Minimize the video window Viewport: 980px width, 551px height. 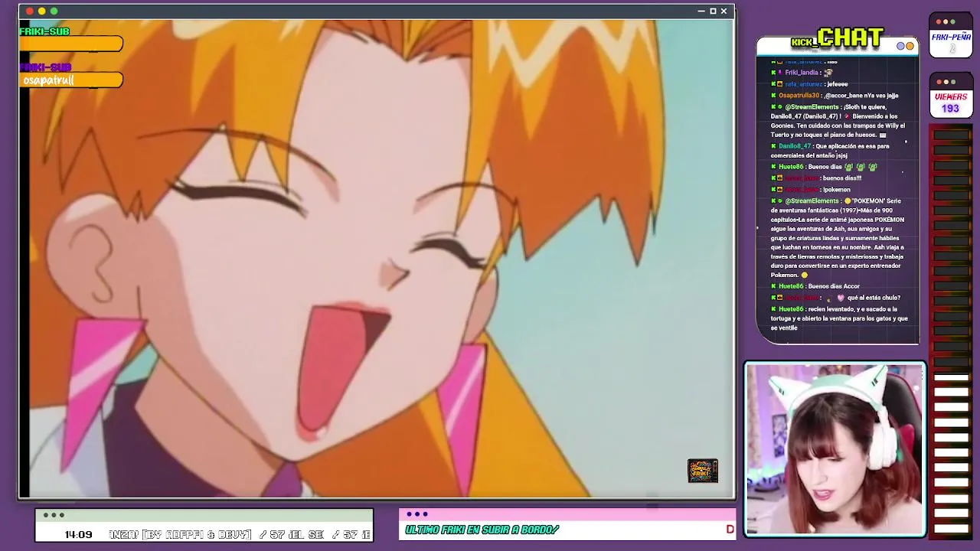click(x=701, y=11)
